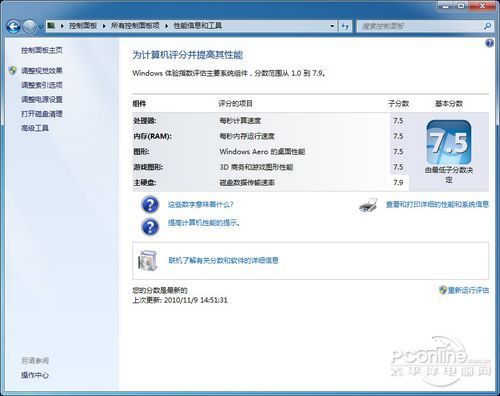This screenshot has height=396, width=500.
Task: Click the Forward navigation arrow
Action: (29, 26)
